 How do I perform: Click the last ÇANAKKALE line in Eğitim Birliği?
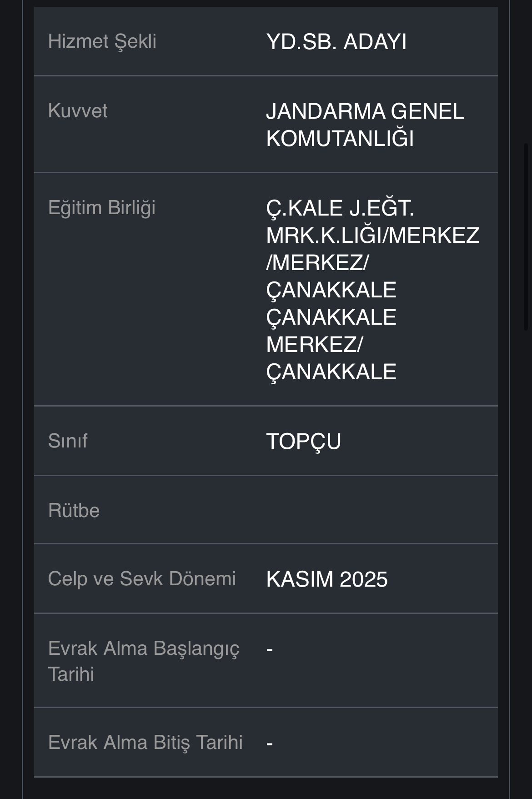(331, 372)
